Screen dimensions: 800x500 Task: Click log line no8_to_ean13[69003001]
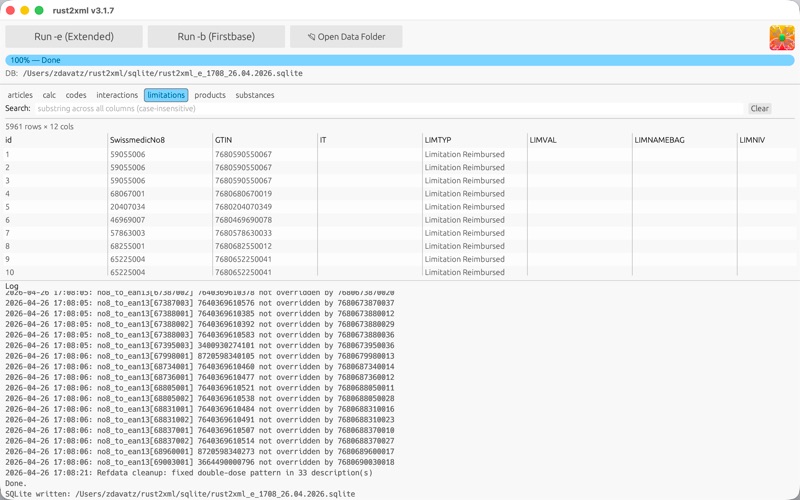[199, 462]
